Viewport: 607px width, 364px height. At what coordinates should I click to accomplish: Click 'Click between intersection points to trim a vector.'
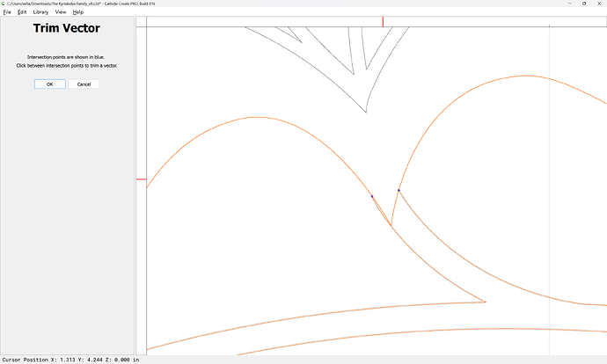click(x=67, y=65)
